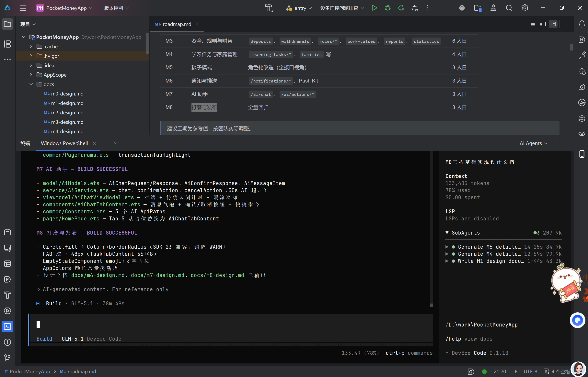Open m3-design.md in the project tree
This screenshot has height=377, width=588.
click(63, 122)
